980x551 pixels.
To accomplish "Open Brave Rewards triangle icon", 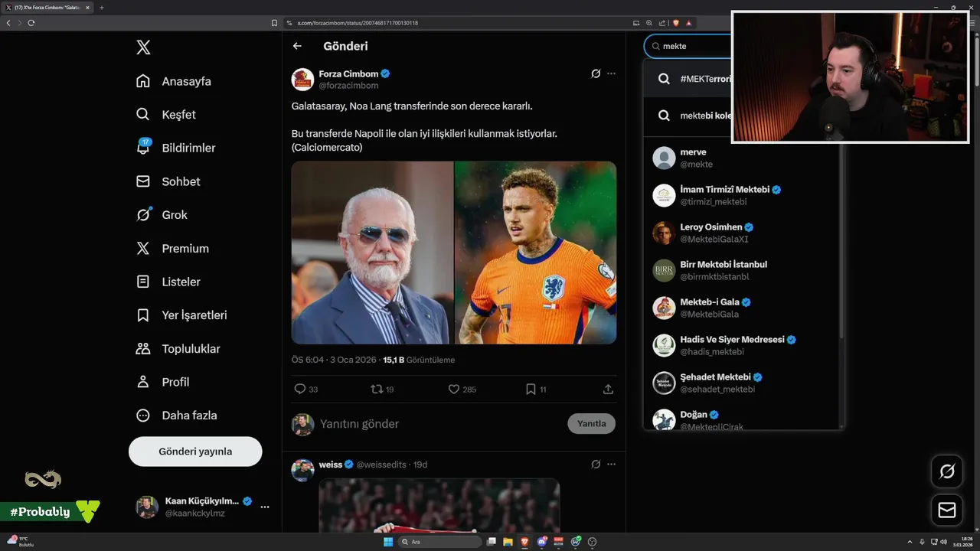I will [689, 23].
